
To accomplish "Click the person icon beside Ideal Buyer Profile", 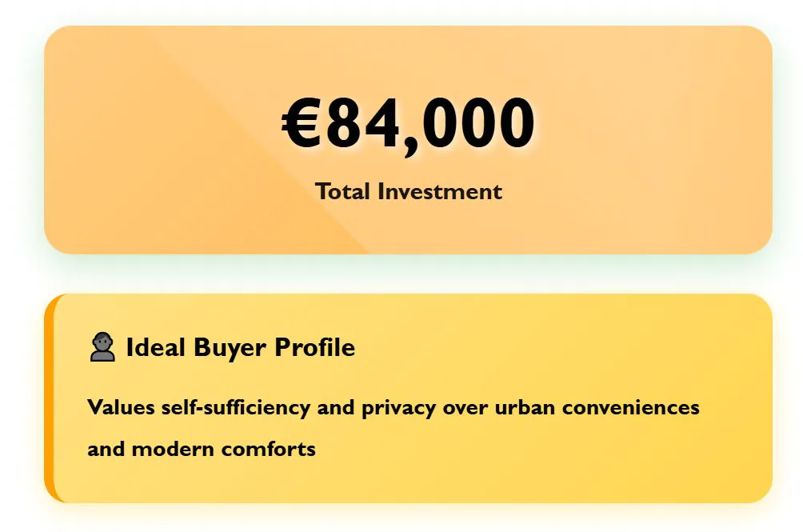I will (x=102, y=348).
